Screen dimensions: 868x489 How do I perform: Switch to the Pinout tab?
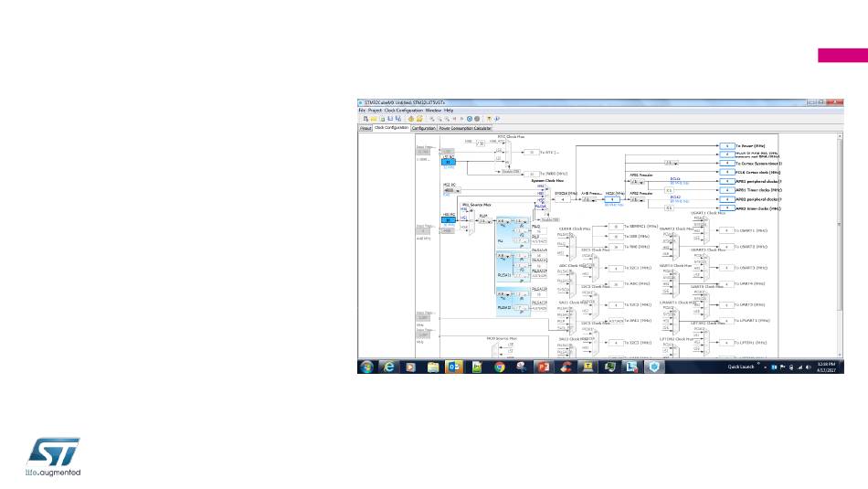(x=365, y=128)
